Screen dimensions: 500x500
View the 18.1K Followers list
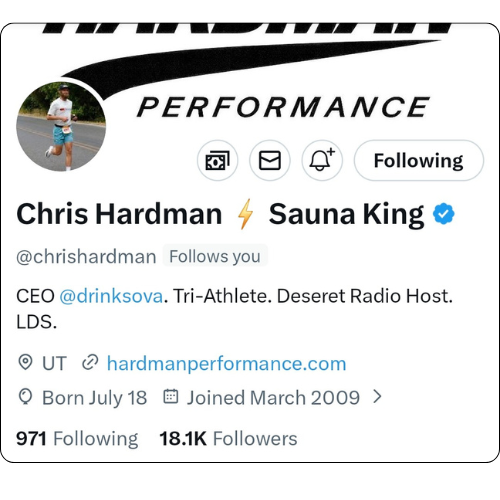point(228,438)
